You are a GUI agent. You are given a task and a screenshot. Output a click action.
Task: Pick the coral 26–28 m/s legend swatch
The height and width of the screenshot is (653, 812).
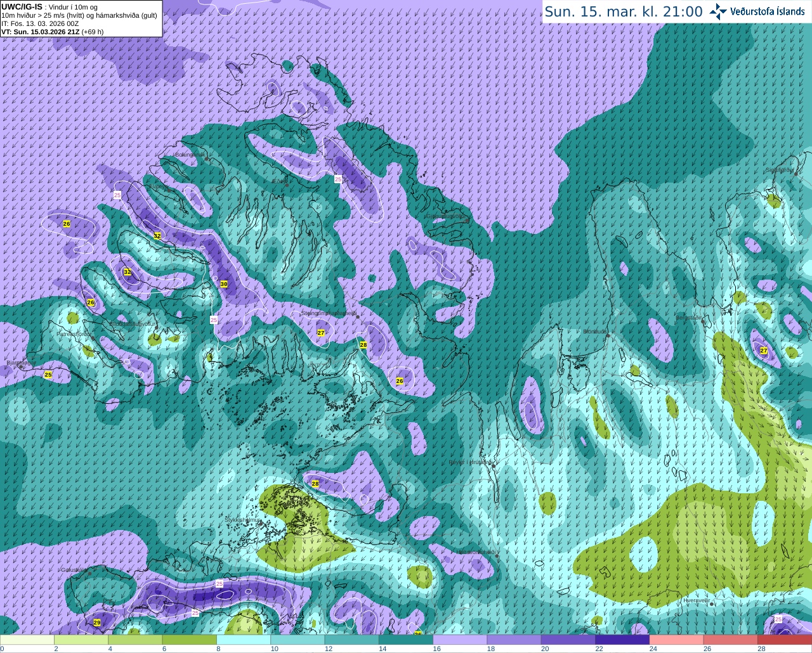pos(731,640)
